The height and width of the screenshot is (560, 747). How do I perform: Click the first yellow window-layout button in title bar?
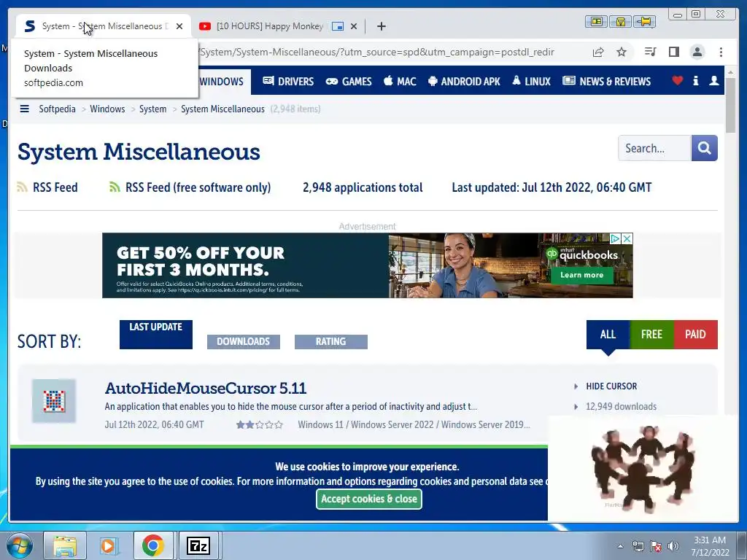pos(597,21)
